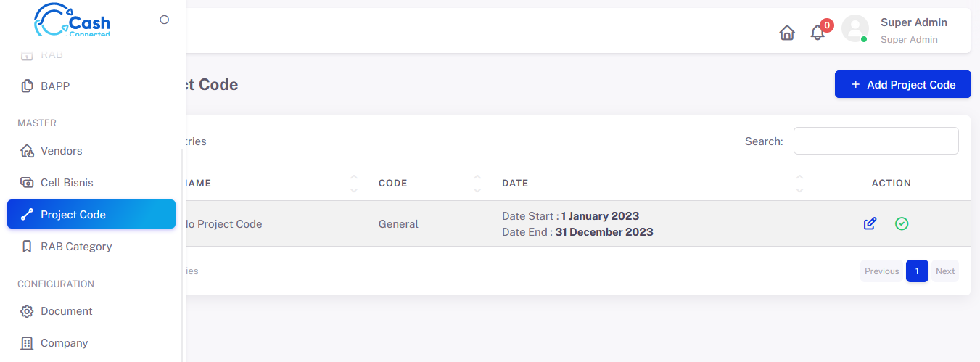Click the green check circle icon
Screen dimensions: 980x362
tap(902, 223)
